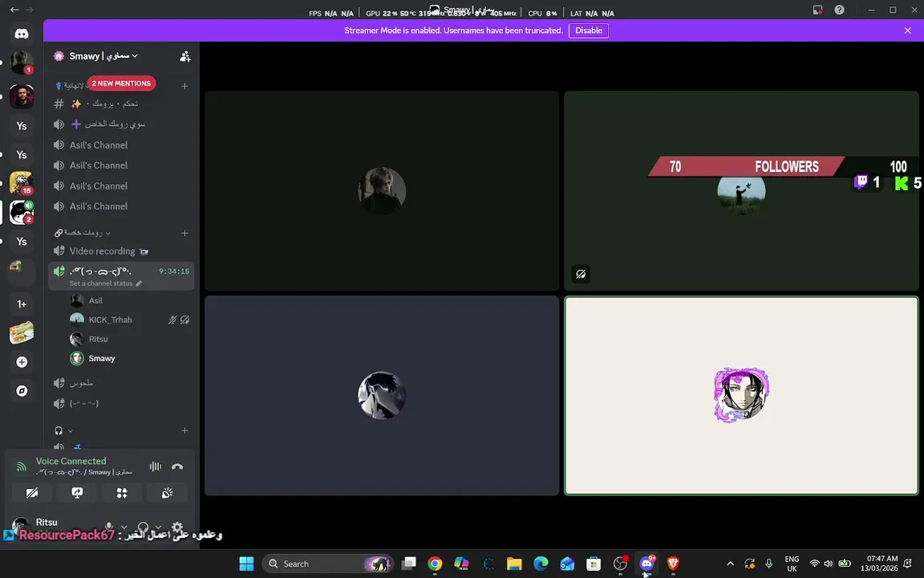This screenshot has width=924, height=578.
Task: Join Video recording voice channel
Action: (121, 251)
